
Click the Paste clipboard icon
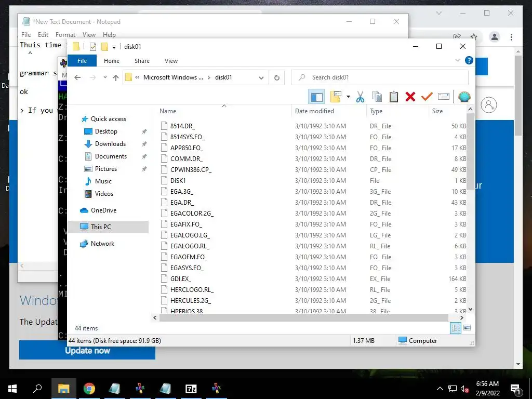(394, 97)
